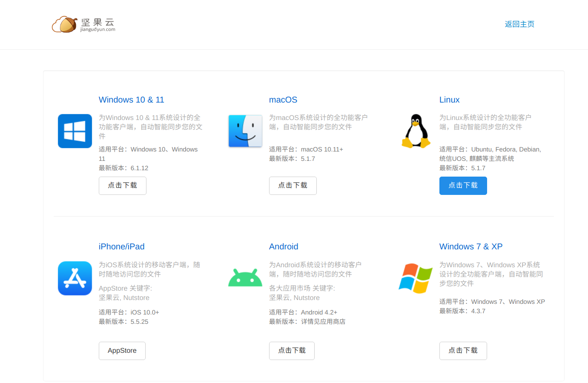
Task: Click the macOS description paragraph
Action: pyautogui.click(x=318, y=122)
